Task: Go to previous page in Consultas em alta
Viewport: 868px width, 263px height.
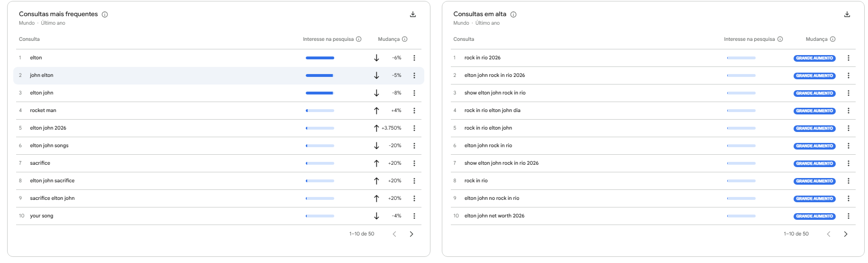Action: pyautogui.click(x=829, y=234)
